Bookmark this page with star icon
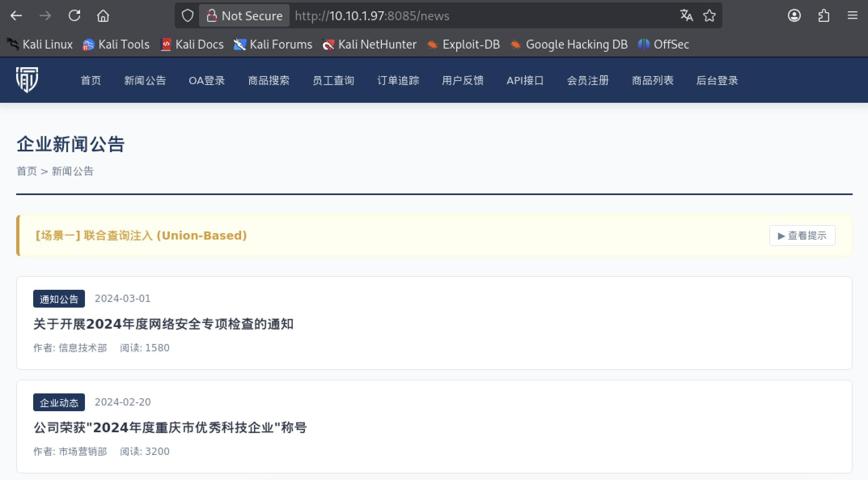 tap(709, 16)
